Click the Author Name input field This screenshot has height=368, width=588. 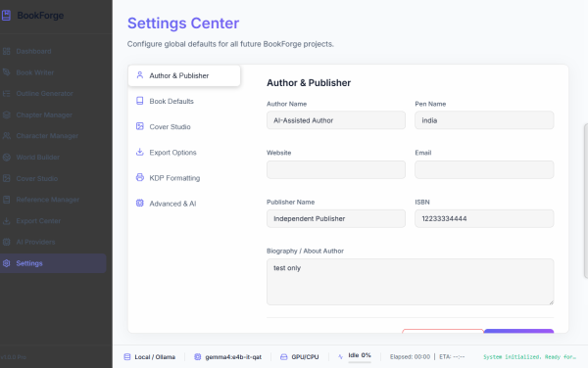click(x=336, y=120)
